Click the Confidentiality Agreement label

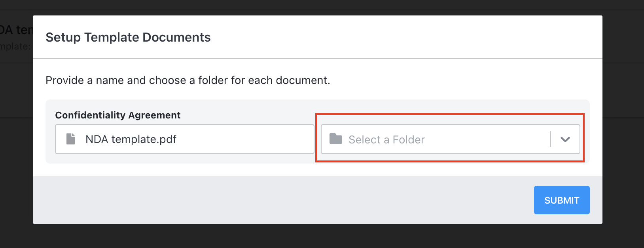(118, 115)
